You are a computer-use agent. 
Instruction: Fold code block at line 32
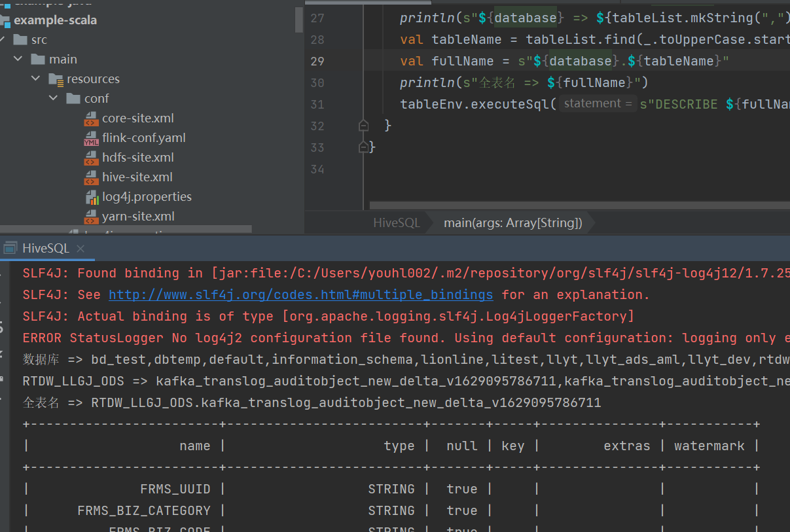pos(364,126)
